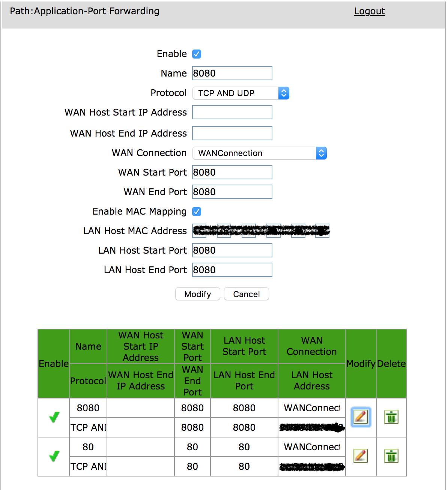This screenshot has width=448, height=490.
Task: Click the Modify button
Action: pos(197,294)
